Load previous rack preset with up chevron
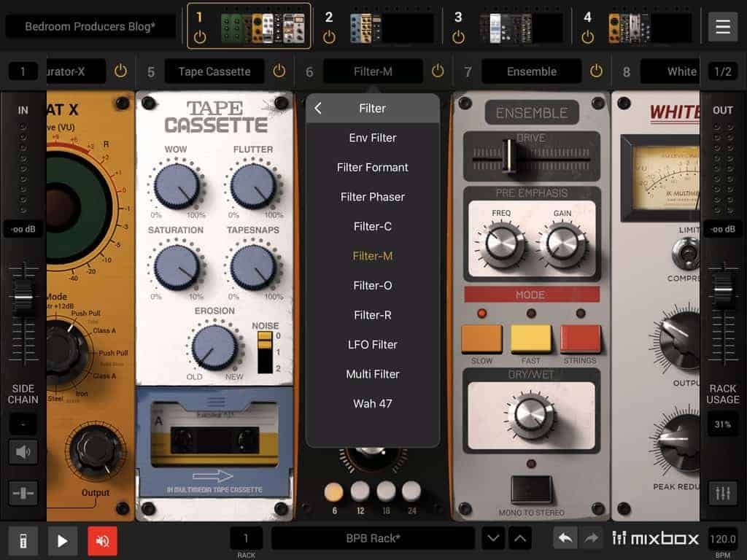747x560 pixels. (520, 539)
